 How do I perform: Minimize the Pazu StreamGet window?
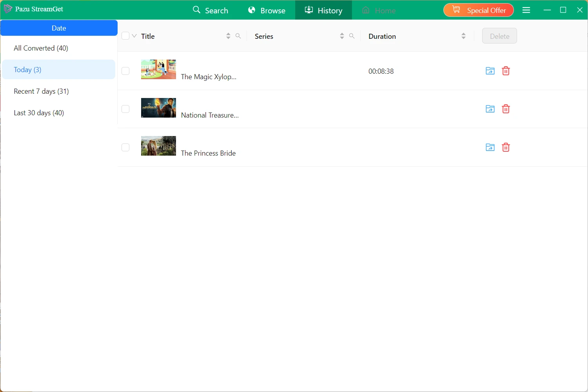pos(547,10)
